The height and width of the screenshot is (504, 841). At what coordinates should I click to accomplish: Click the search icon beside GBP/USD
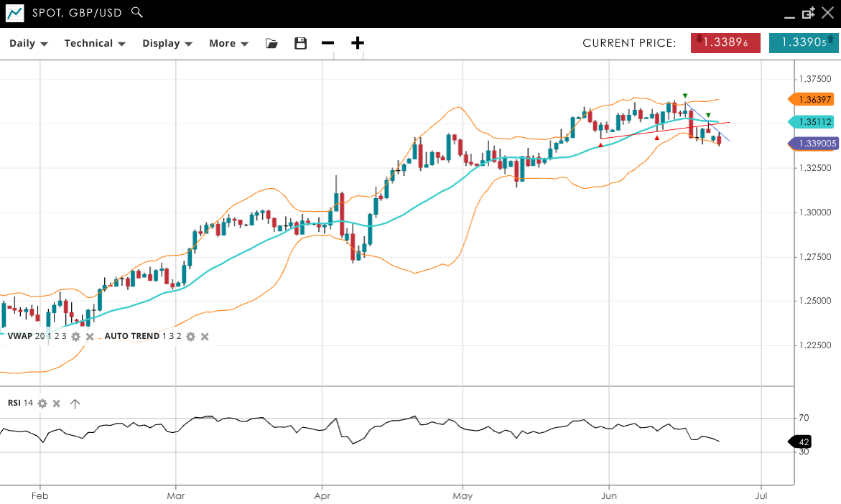[137, 12]
